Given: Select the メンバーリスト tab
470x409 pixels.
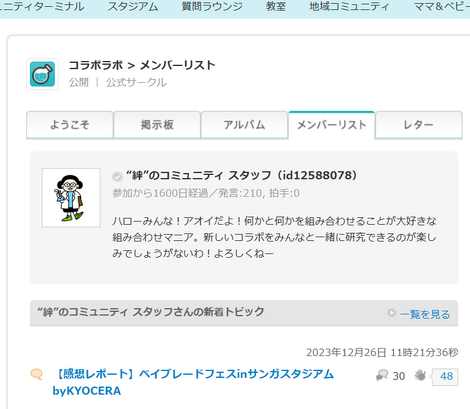Looking at the screenshot, I should pyautogui.click(x=332, y=125).
